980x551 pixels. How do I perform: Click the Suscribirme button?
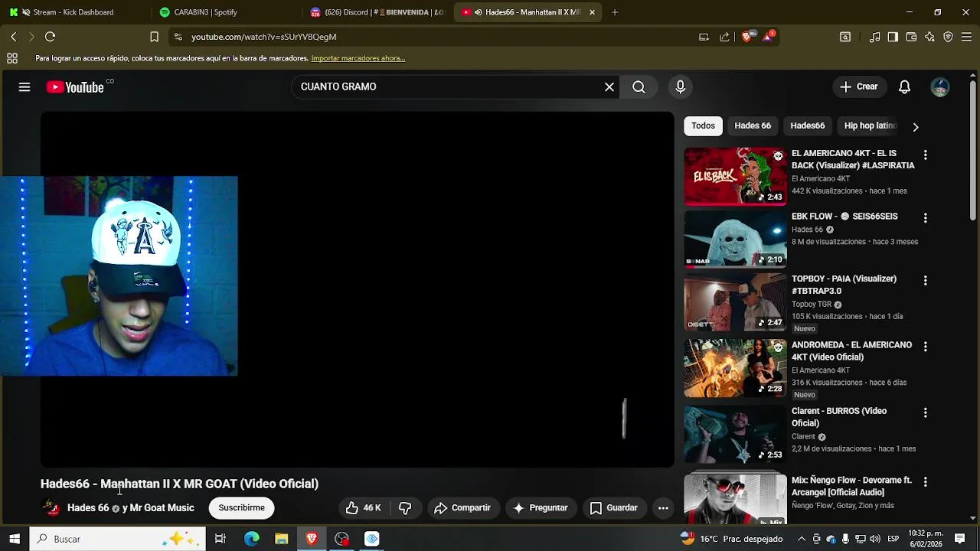pos(241,507)
